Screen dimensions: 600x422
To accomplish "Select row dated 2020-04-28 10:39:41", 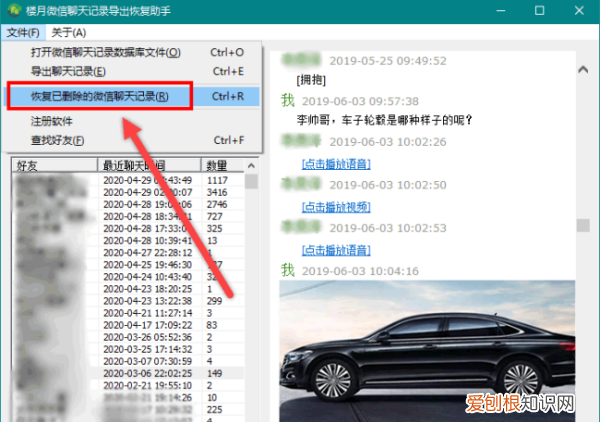I will pos(128,241).
